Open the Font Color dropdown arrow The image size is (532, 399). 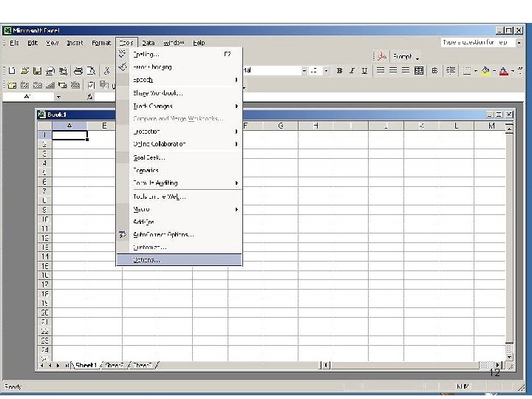coord(513,71)
